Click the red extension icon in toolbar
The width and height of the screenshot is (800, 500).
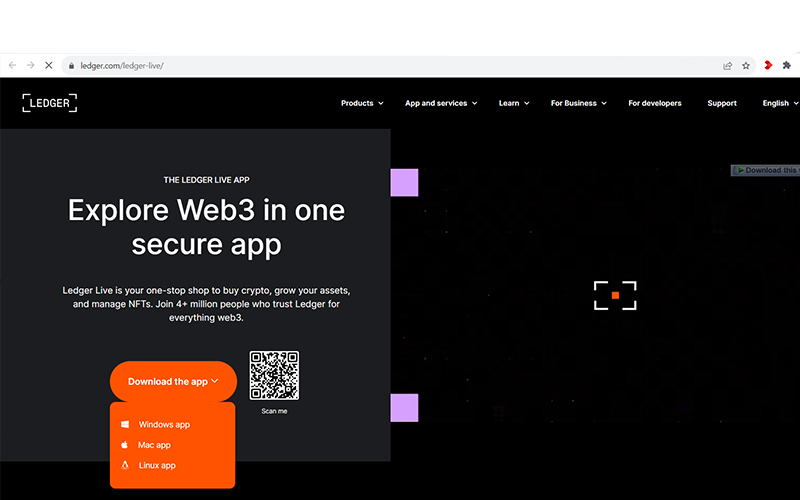[768, 65]
